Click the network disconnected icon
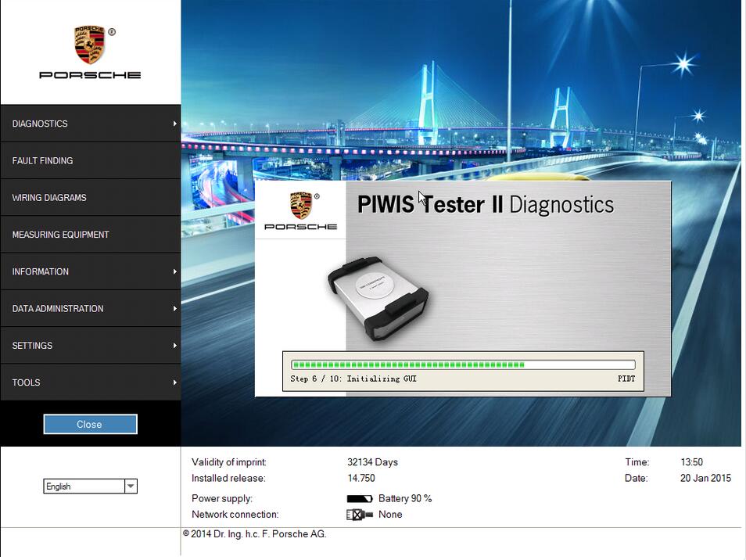746x560 pixels. click(x=360, y=515)
